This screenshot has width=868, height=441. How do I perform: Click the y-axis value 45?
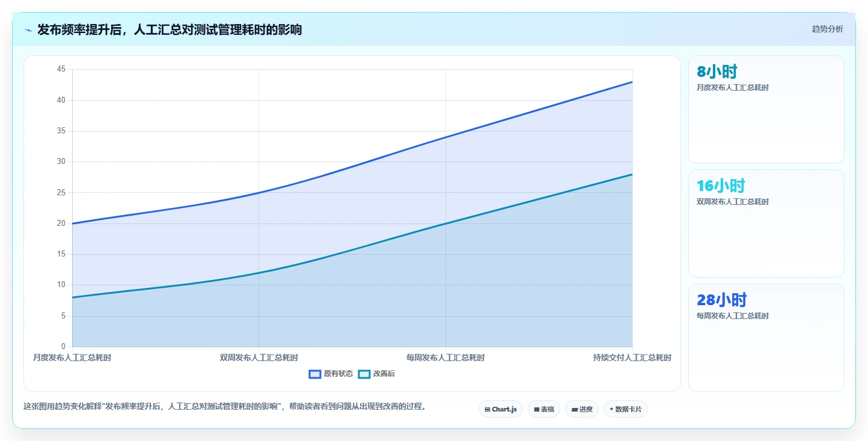[61, 69]
